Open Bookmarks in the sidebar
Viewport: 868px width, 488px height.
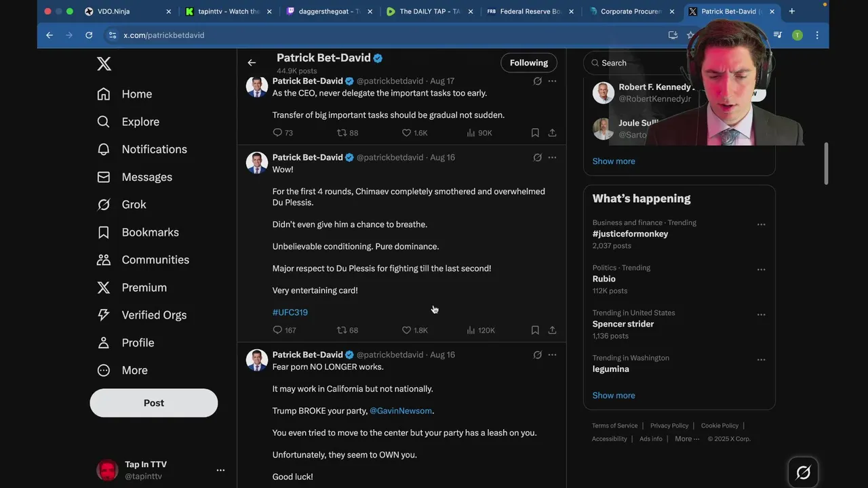(x=138, y=232)
